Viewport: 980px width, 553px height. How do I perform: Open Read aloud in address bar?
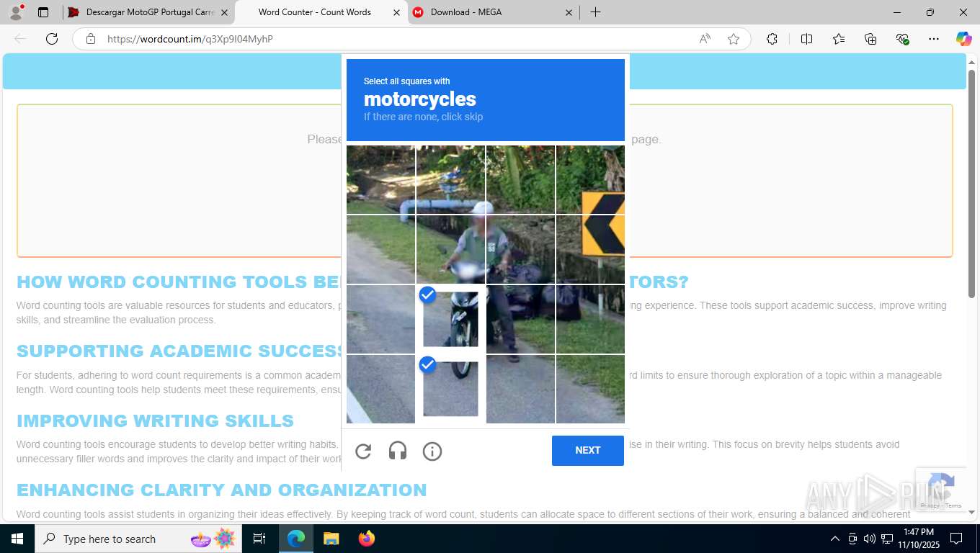705,39
